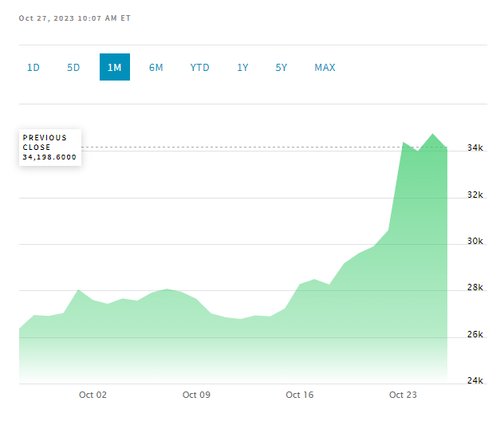Select the YTD range tab
Viewport: 504px width, 425px height.
point(199,68)
